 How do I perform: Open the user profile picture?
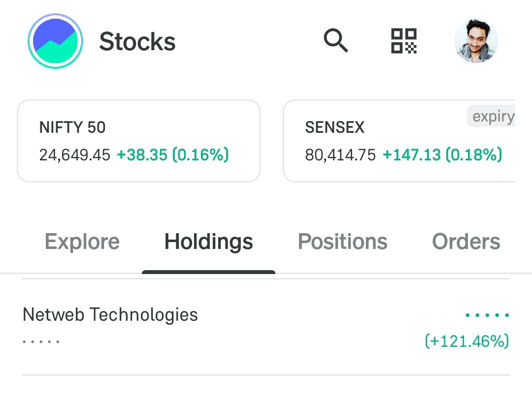(476, 41)
